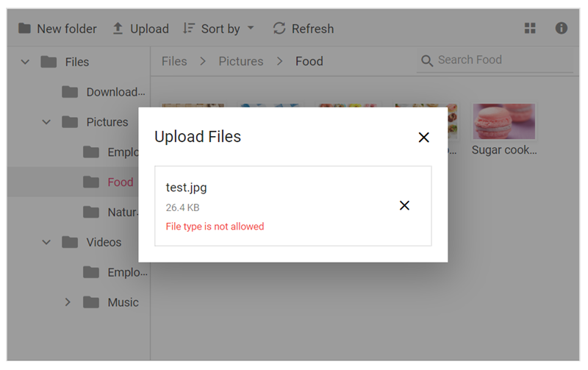588x370 pixels.
Task: Collapse the Videos folder node
Action: 46,242
